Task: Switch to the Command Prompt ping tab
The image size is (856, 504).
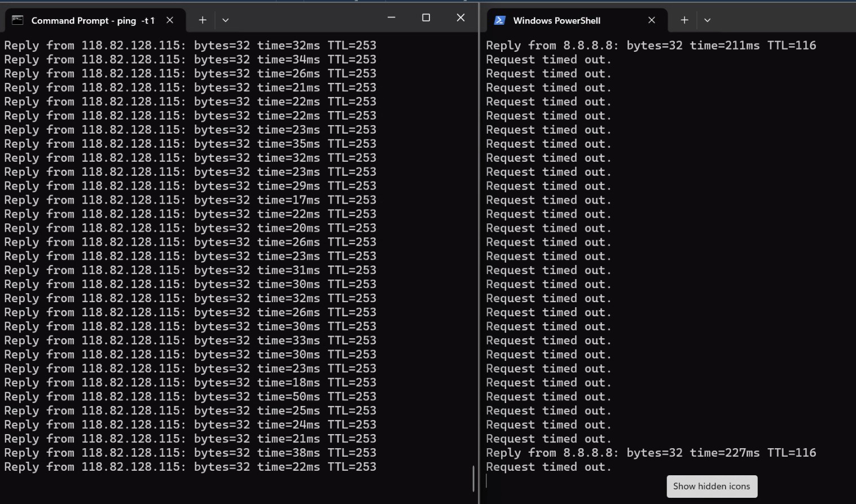Action: pyautogui.click(x=93, y=20)
